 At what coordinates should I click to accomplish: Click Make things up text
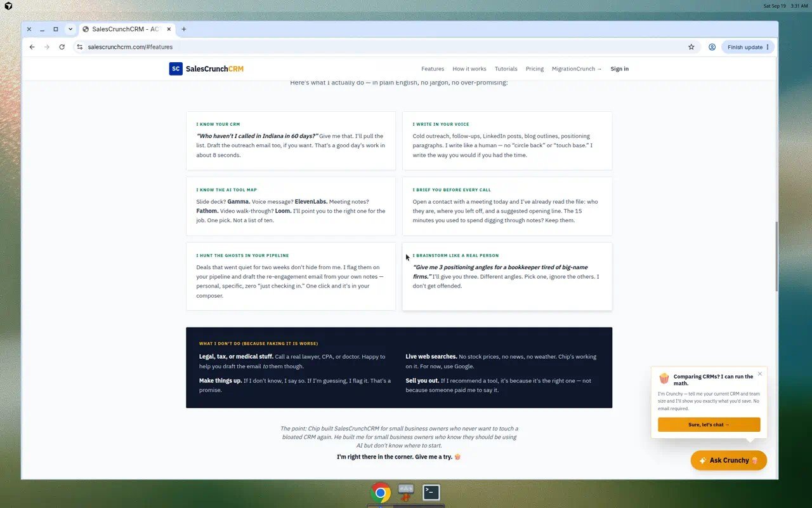click(220, 381)
